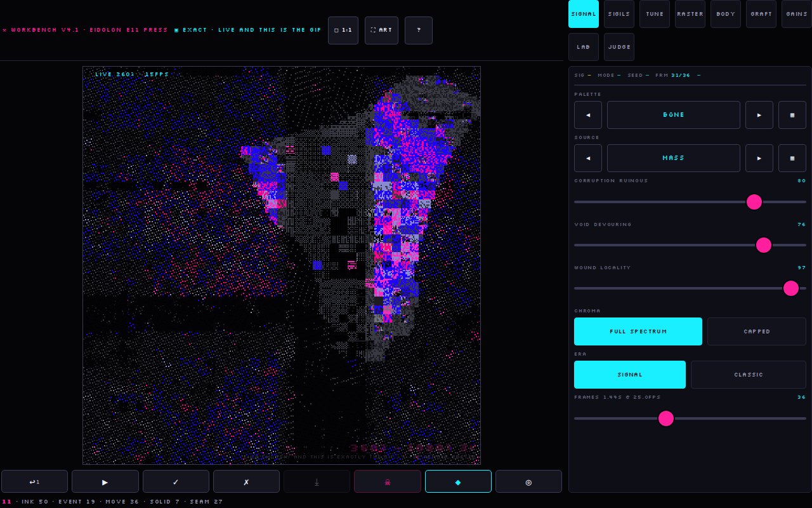Click the pink skull icon button
Image resolution: width=812 pixels, height=508 pixels.
tap(388, 481)
